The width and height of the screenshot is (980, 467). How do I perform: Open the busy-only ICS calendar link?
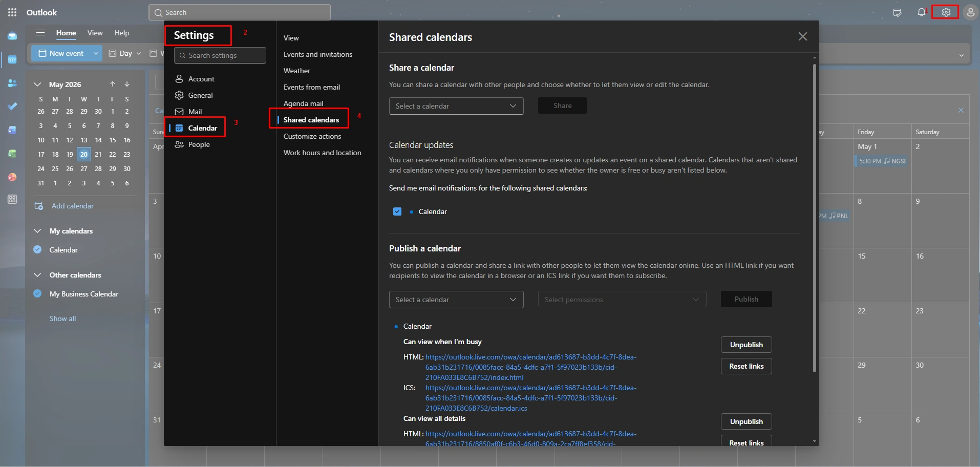pyautogui.click(x=530, y=398)
